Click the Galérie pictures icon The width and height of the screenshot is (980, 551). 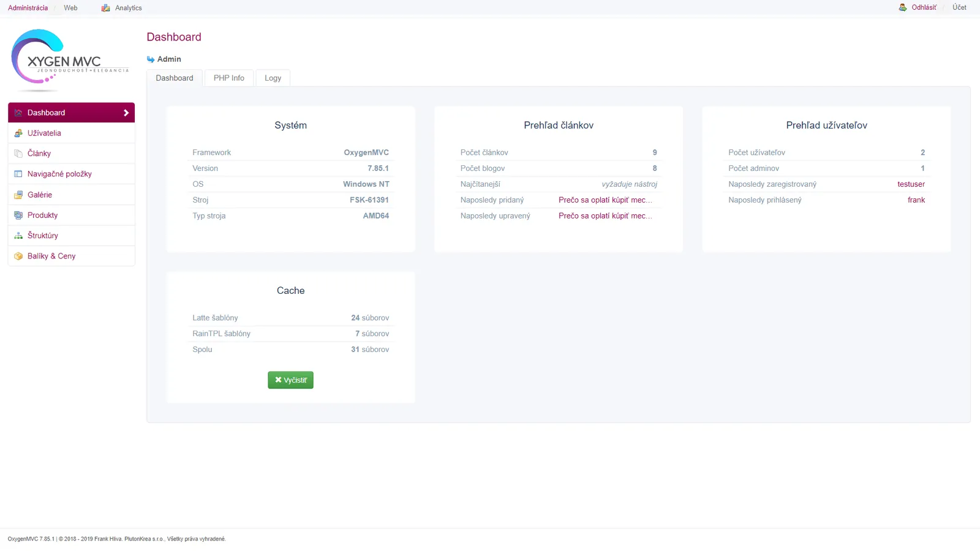click(18, 195)
